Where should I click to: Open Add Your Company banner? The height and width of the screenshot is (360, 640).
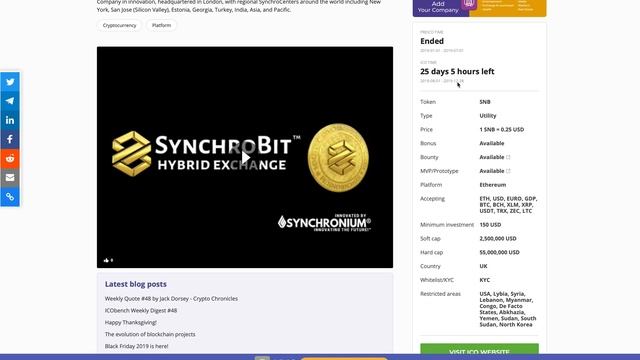tap(479, 8)
